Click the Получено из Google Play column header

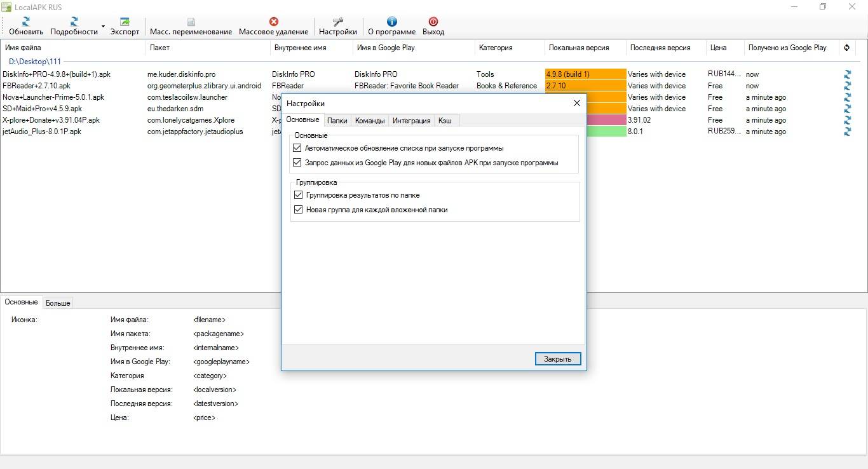point(792,48)
